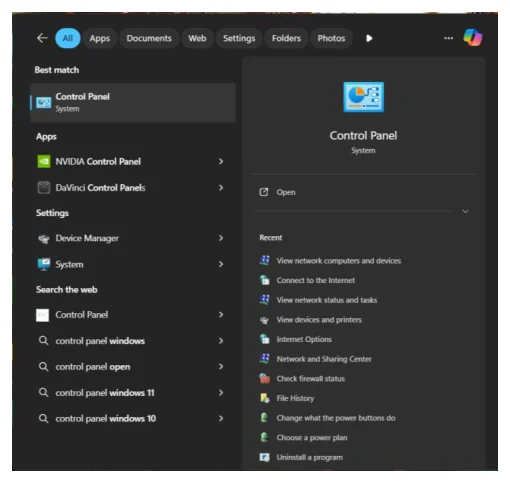Expand Device Manager chevron

(221, 238)
